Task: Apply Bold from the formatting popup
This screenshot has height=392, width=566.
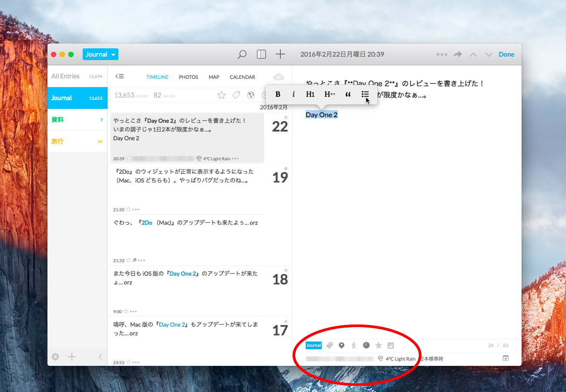Action: [278, 94]
